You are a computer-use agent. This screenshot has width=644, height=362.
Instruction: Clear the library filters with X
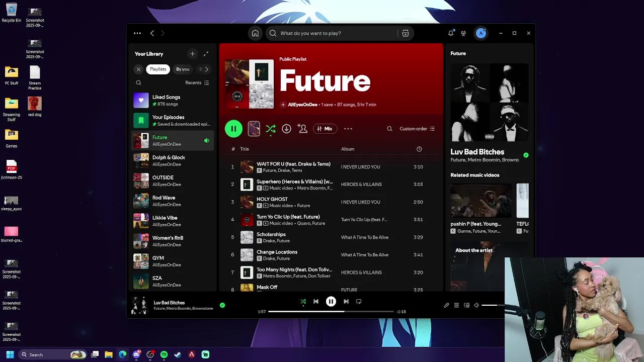click(x=139, y=69)
